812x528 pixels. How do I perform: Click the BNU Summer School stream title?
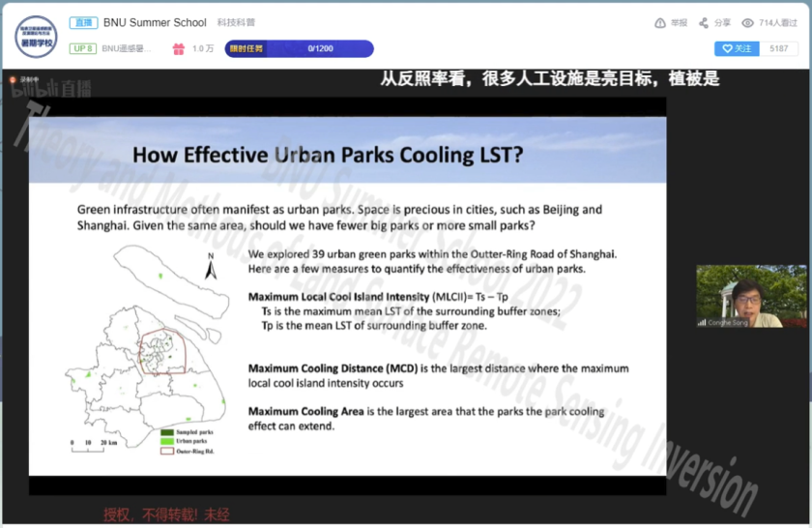(x=155, y=22)
